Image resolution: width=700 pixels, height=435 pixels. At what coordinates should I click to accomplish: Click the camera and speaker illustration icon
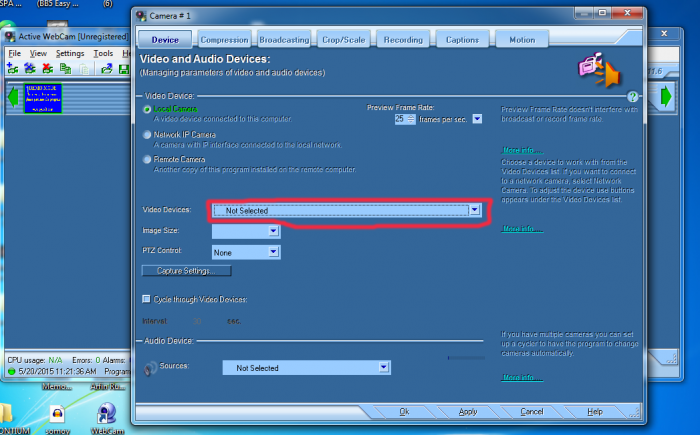600,69
